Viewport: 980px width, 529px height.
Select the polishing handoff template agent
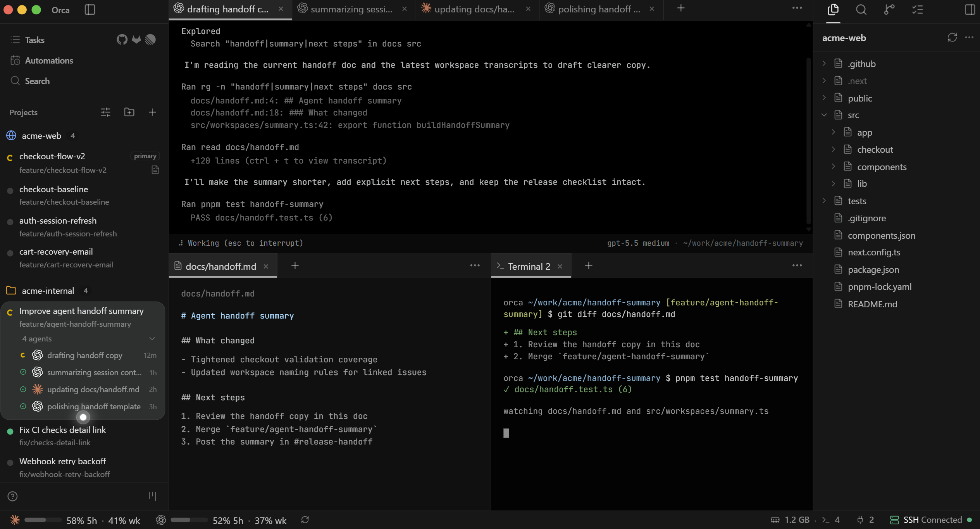click(89, 407)
